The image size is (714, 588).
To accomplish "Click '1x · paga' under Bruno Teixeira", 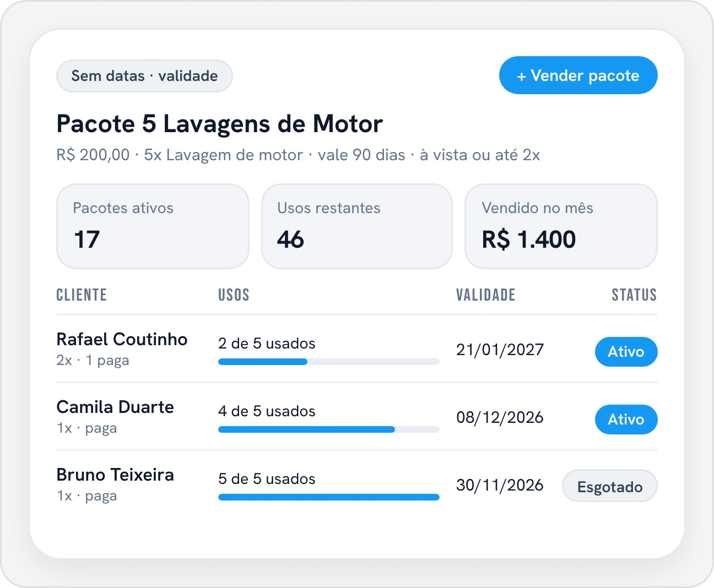I will [86, 496].
